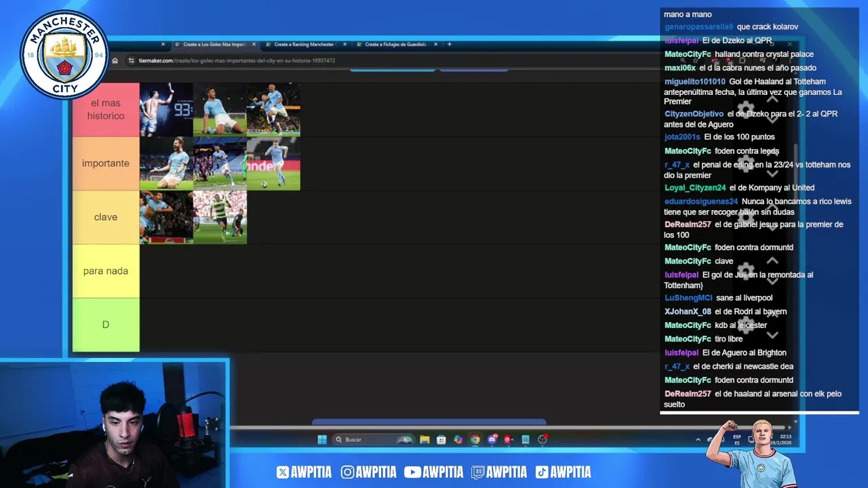Open Google Chrome from taskbar
Screen dimensions: 868x488
[x=475, y=440]
